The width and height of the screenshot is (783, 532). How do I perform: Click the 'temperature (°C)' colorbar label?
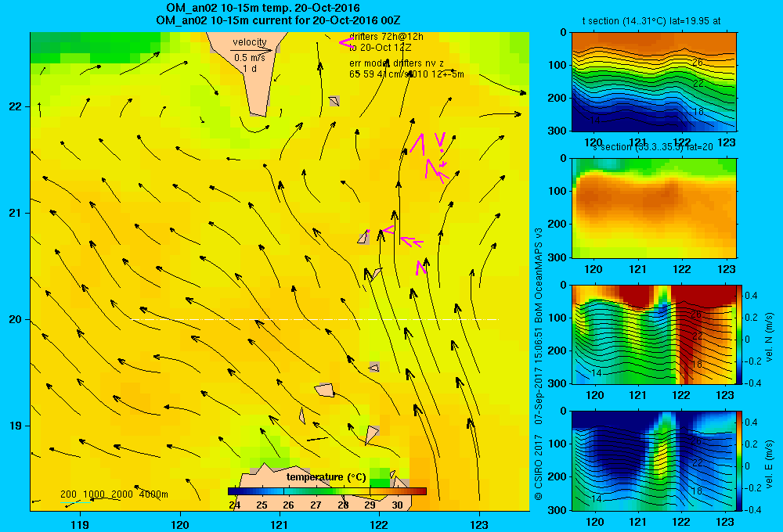point(326,477)
